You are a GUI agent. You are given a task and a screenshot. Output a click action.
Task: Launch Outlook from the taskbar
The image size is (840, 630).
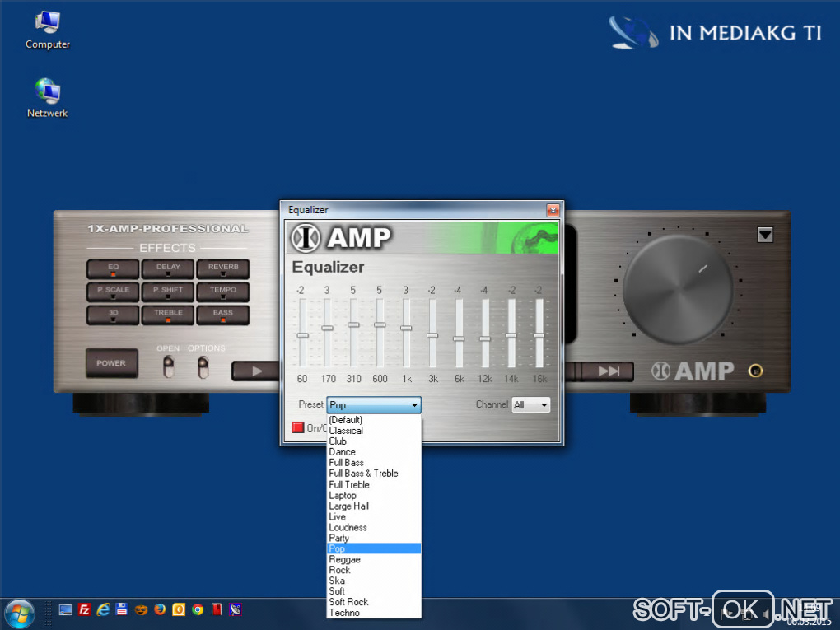pos(179,609)
